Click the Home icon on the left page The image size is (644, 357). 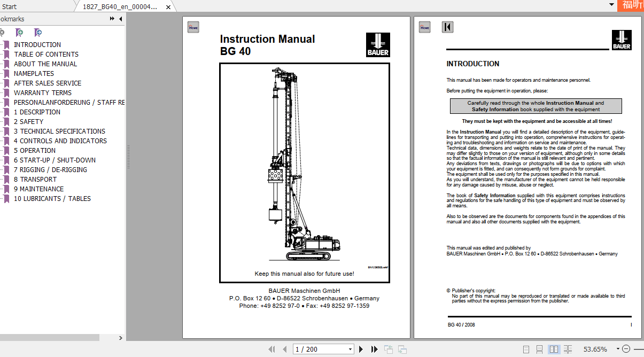pos(193,26)
